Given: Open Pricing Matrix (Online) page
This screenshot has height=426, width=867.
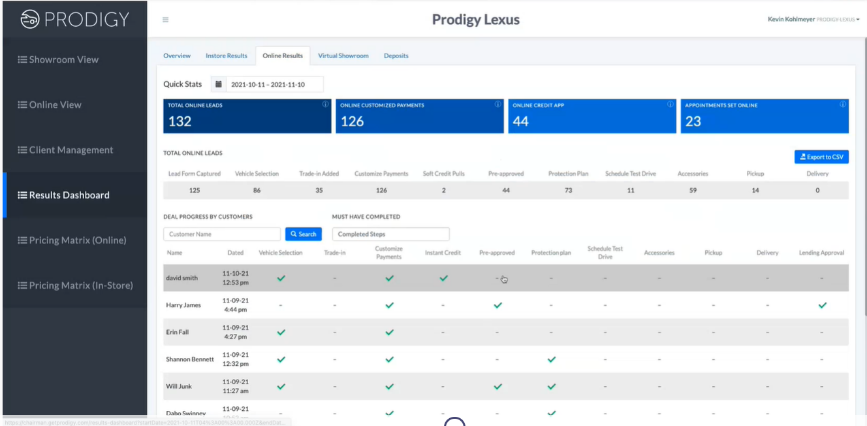Looking at the screenshot, I should [75, 240].
